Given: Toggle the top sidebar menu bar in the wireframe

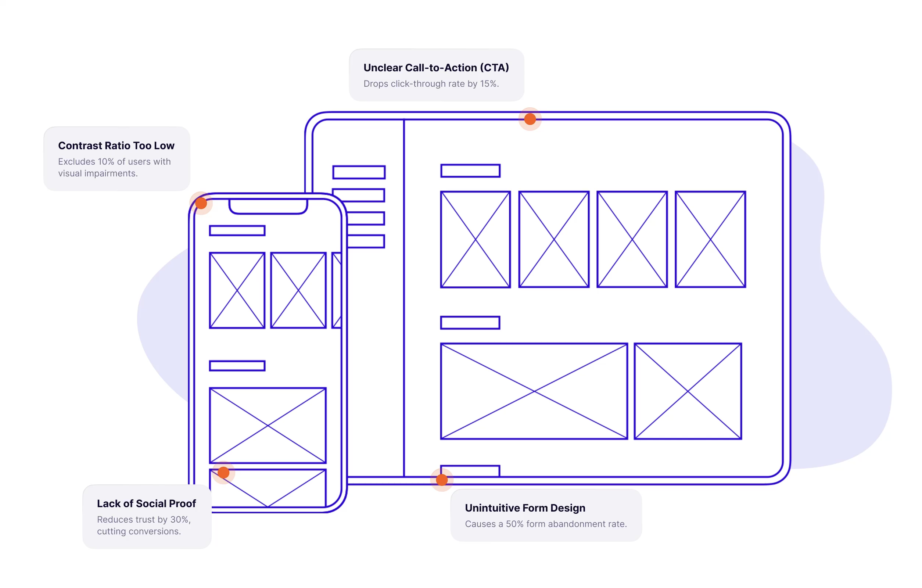Looking at the screenshot, I should click(x=359, y=172).
